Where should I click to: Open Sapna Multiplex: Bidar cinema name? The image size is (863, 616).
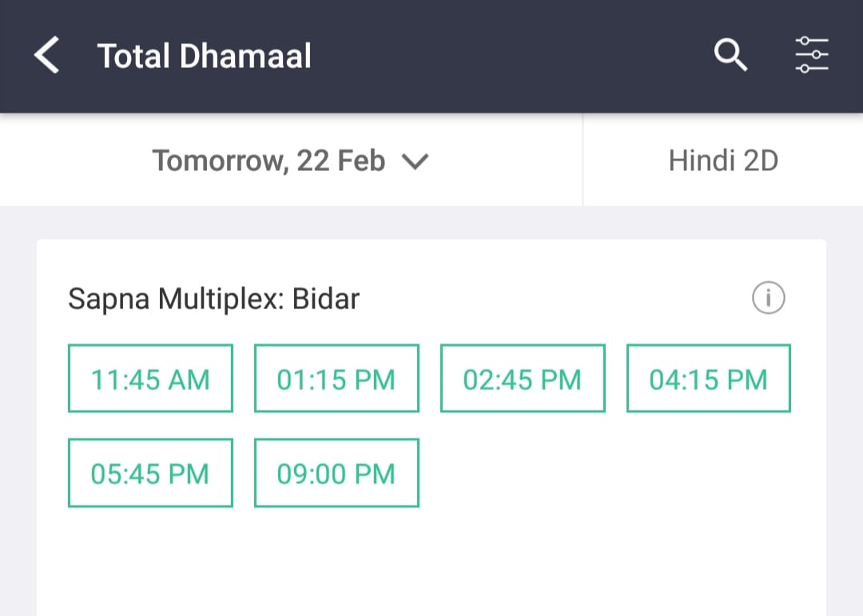(x=213, y=299)
